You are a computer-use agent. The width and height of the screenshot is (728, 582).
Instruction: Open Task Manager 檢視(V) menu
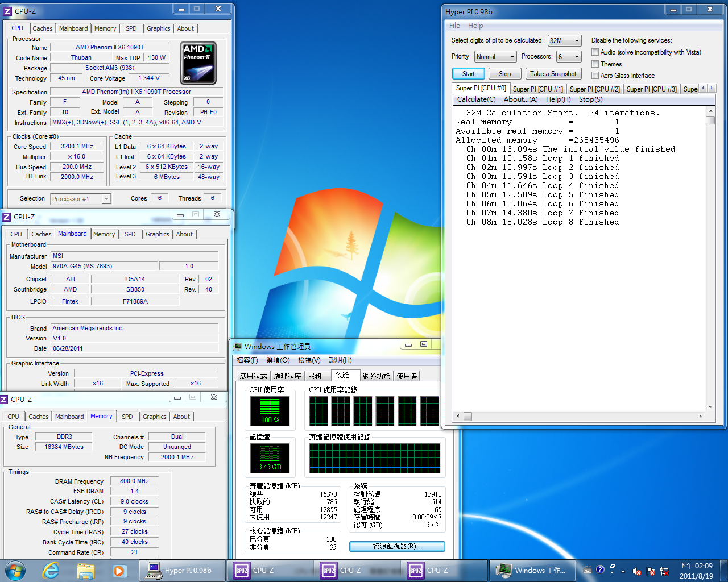point(309,360)
